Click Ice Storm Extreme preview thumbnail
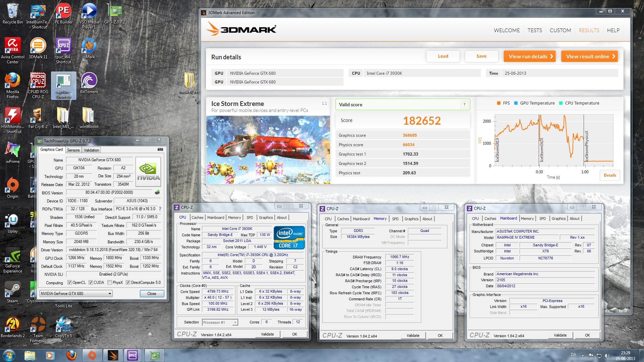644x362 pixels. click(268, 149)
